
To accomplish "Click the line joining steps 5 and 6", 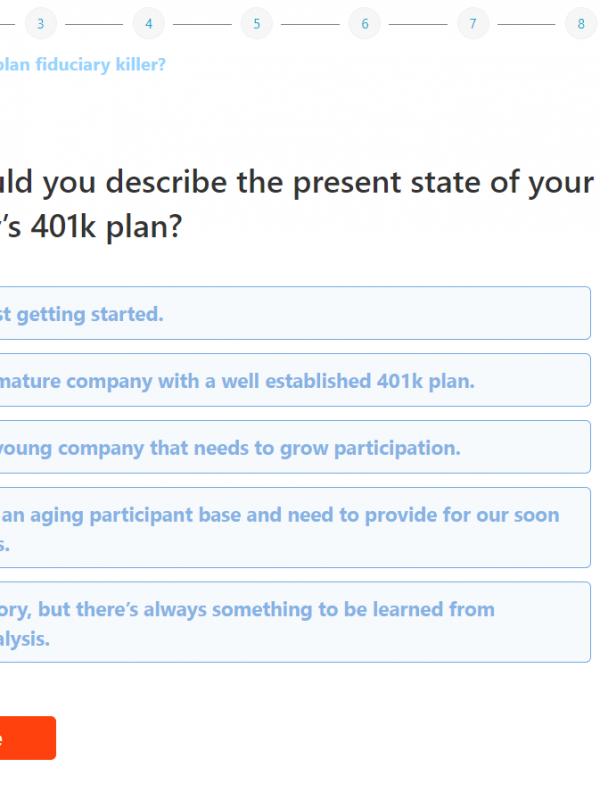I will [x=310, y=23].
